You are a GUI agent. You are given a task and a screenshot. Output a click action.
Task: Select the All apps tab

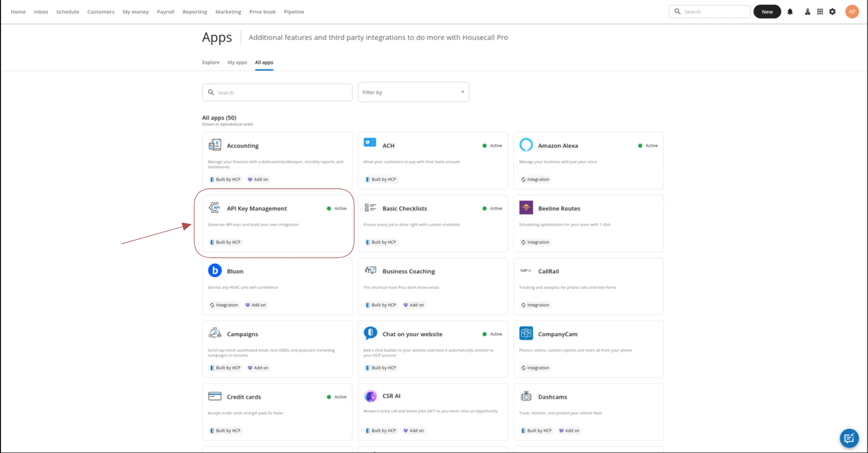click(x=264, y=63)
